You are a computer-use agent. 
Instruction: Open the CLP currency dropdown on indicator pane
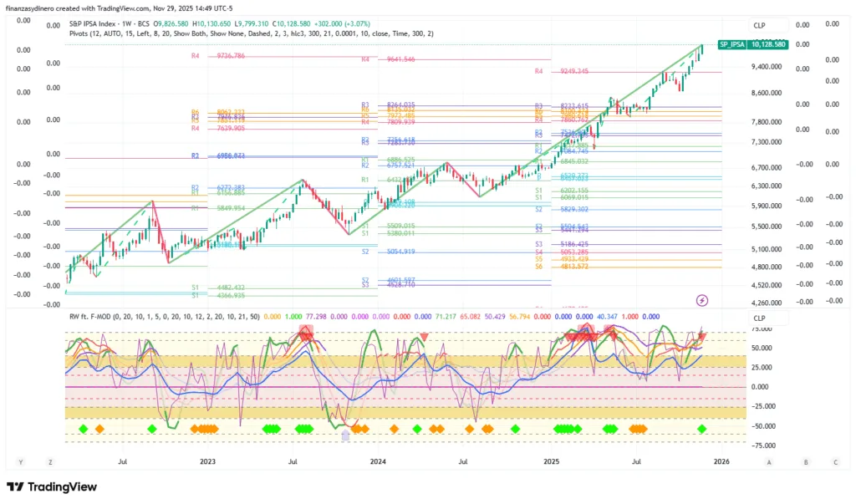(759, 318)
